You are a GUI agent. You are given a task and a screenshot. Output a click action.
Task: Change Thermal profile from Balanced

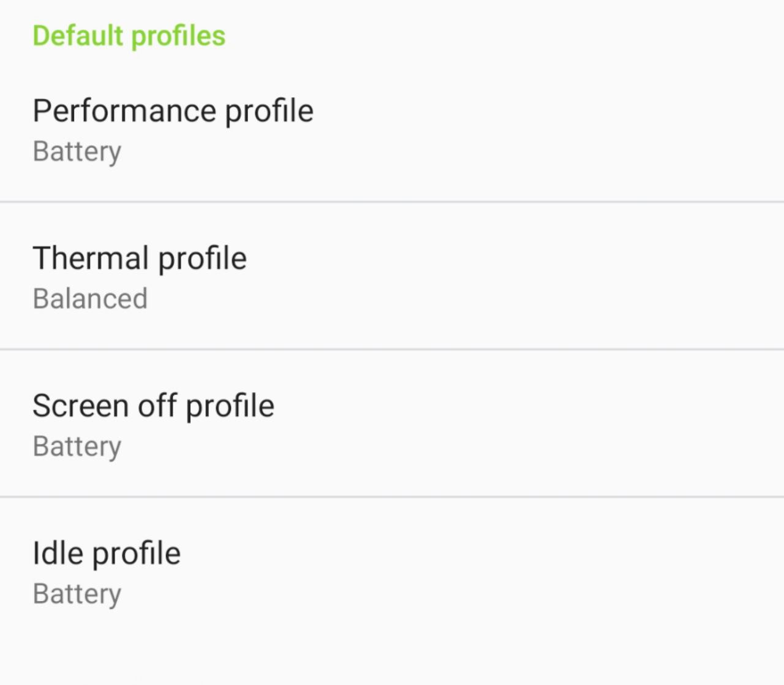pos(392,276)
